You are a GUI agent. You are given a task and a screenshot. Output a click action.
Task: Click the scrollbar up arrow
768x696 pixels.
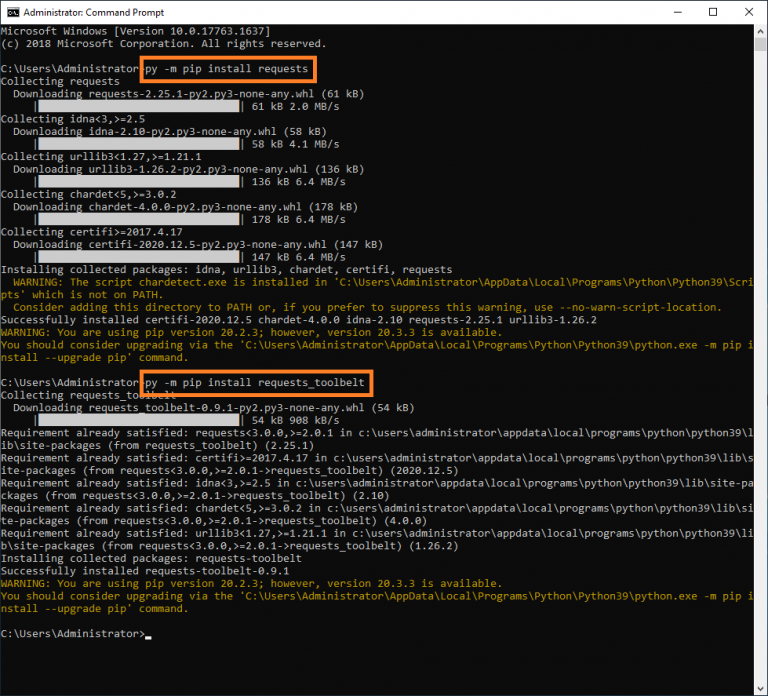760,31
